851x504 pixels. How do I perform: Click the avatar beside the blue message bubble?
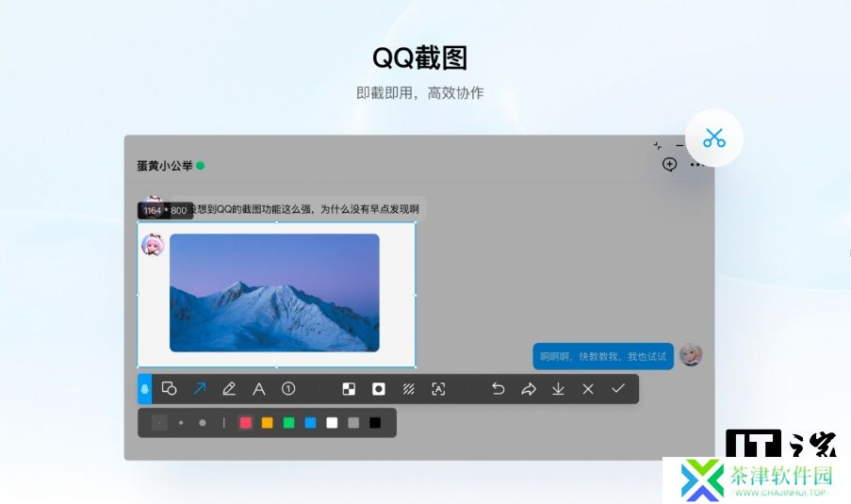pos(691,355)
